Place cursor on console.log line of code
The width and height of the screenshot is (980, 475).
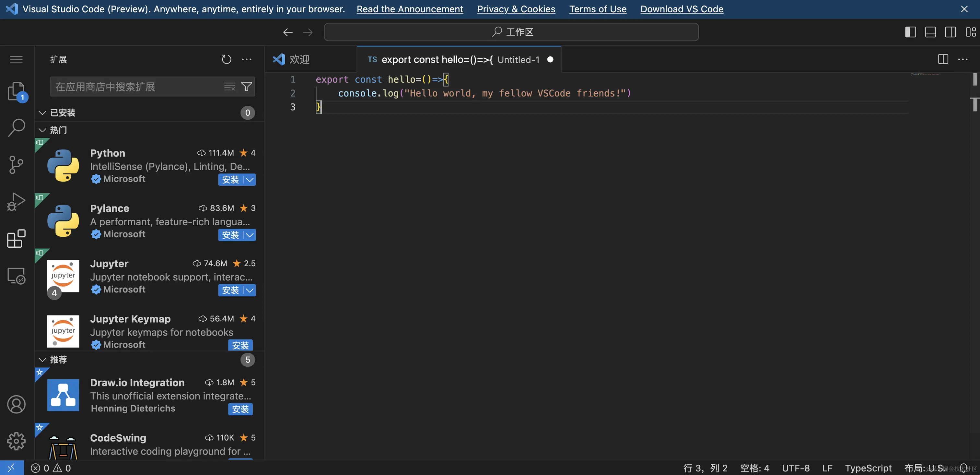click(484, 93)
